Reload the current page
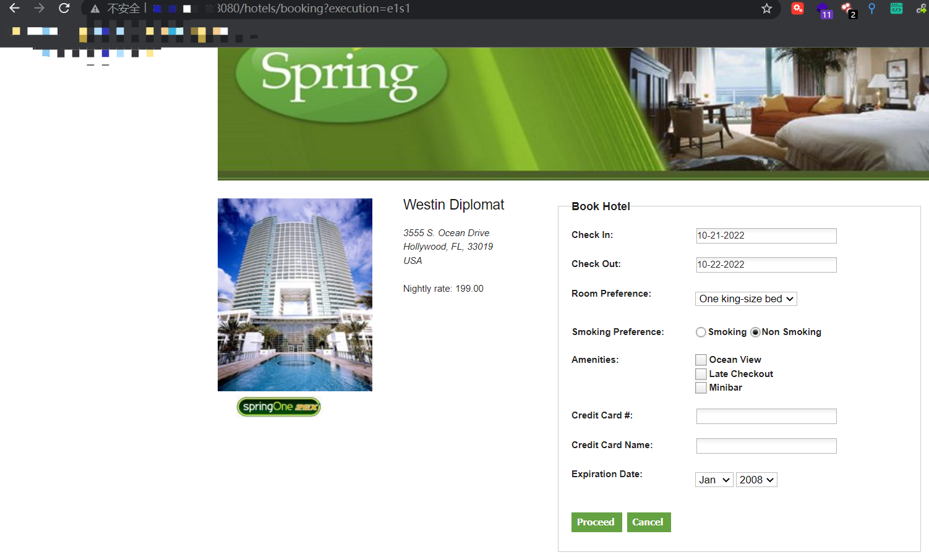929x560 pixels. click(x=64, y=8)
